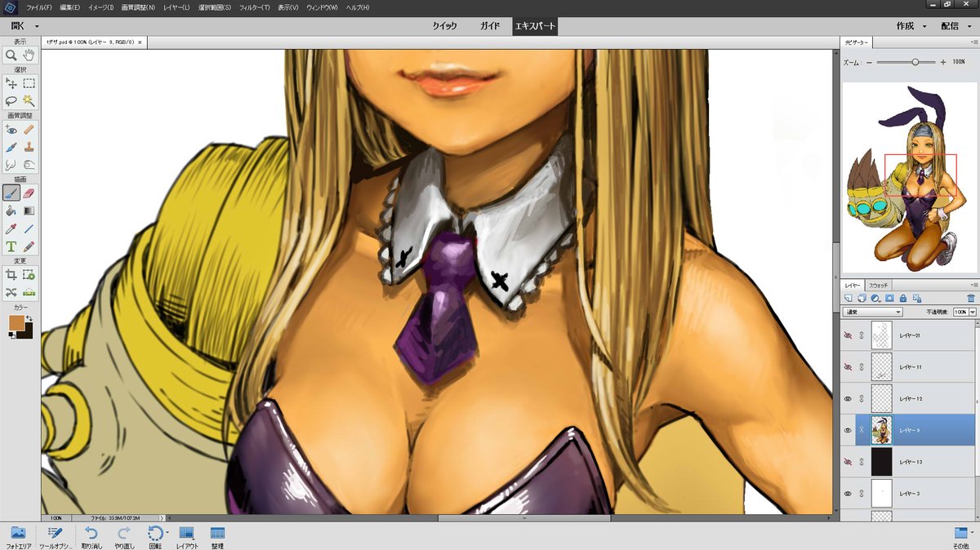Open the レイヤー(L) menu
The width and height of the screenshot is (980, 550).
[176, 7]
